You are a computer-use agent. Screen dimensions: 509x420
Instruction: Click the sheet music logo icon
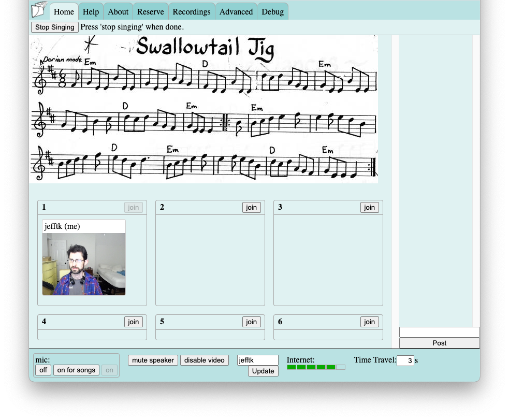pos(39,10)
